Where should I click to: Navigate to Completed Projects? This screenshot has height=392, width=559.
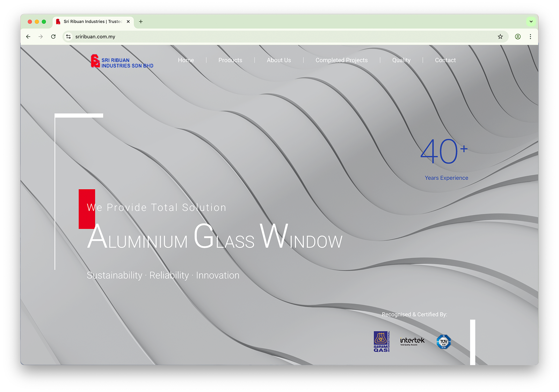tap(341, 60)
